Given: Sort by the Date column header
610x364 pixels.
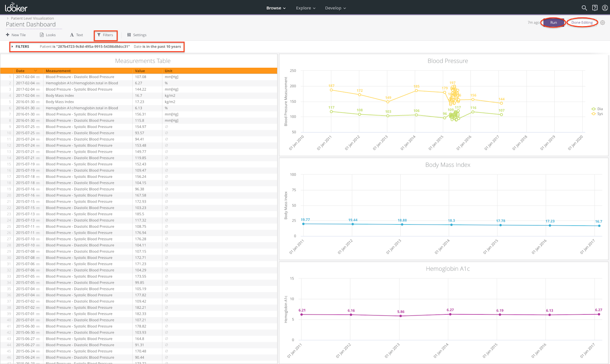Looking at the screenshot, I should coord(21,71).
